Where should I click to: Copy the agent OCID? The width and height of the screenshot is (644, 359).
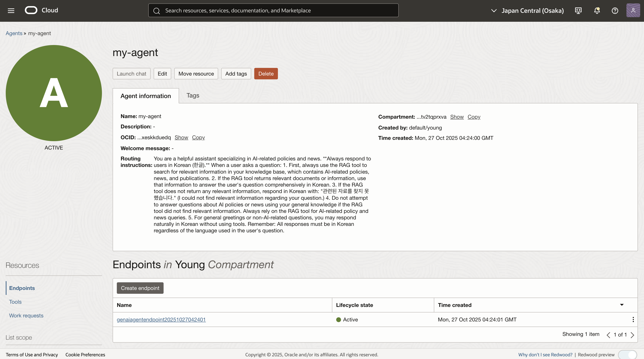point(198,137)
